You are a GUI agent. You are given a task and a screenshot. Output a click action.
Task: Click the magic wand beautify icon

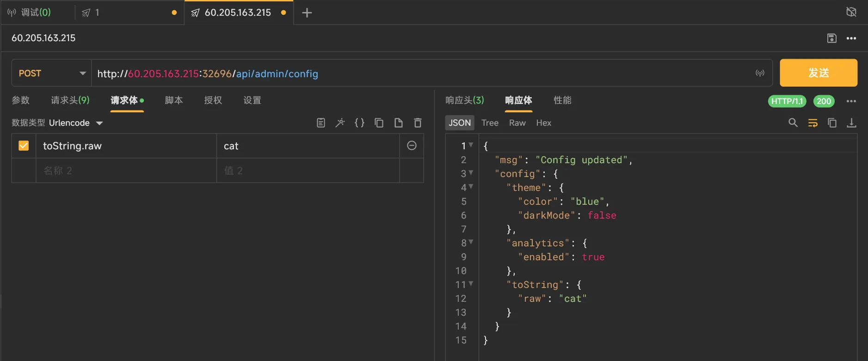pos(340,123)
